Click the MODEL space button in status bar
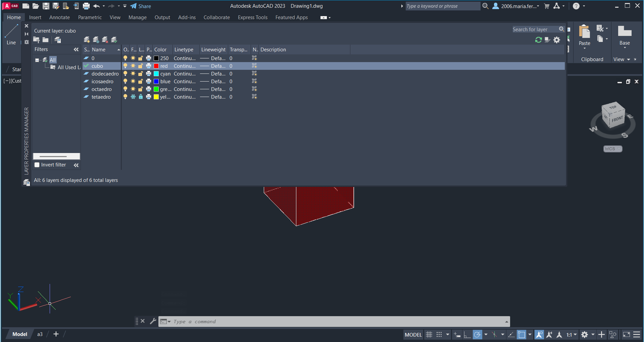This screenshot has height=342, width=644. click(413, 335)
